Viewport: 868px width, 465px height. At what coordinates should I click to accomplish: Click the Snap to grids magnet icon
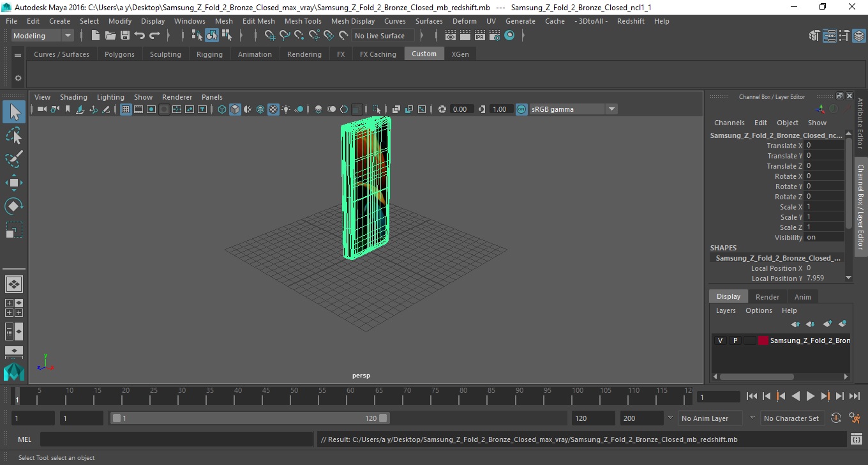pos(271,36)
